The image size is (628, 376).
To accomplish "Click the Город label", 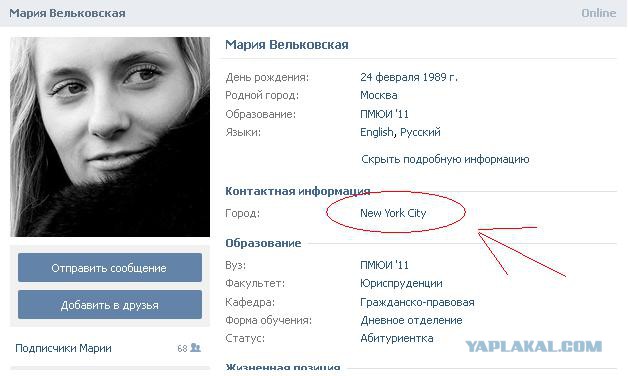I will pyautogui.click(x=242, y=213).
